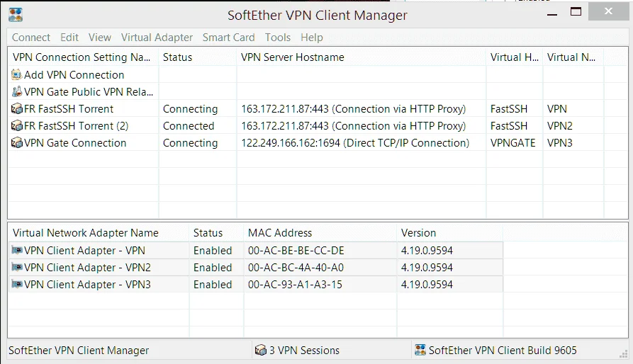Viewport: 633px width, 364px height.
Task: Click the Add VPN Connection icon
Action: click(x=16, y=74)
